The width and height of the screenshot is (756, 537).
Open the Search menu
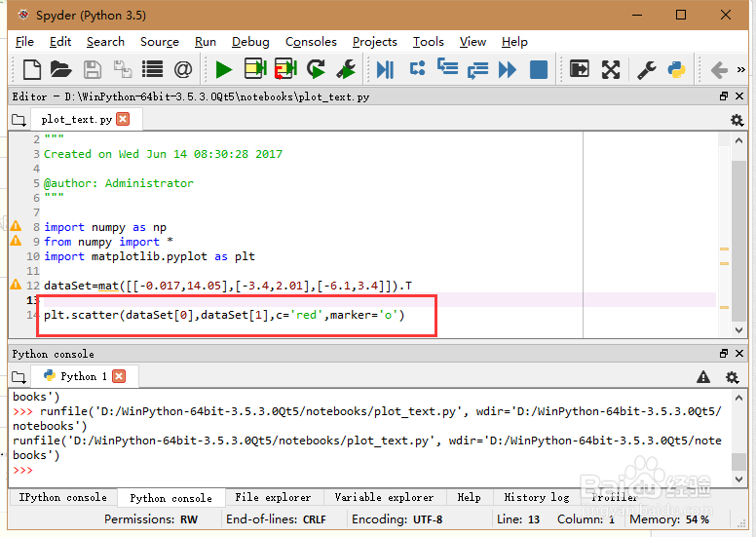105,42
